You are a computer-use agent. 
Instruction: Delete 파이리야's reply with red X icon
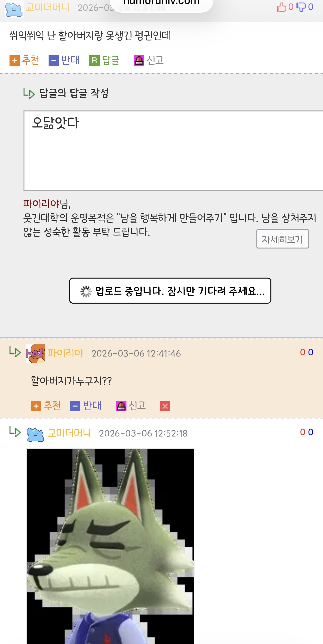point(165,406)
